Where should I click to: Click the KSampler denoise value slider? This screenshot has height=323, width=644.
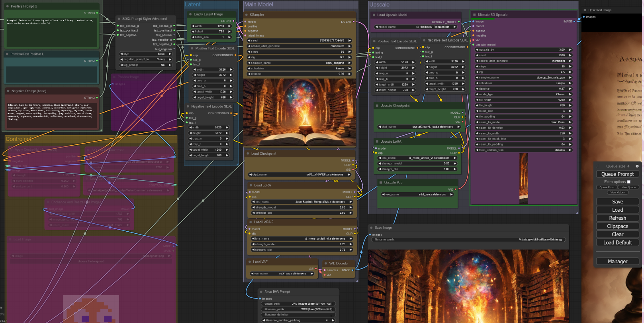[299, 74]
